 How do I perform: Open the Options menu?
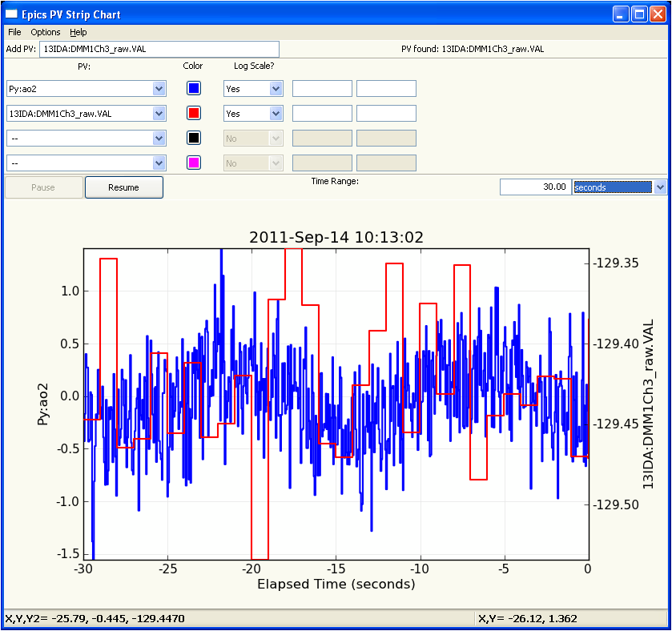click(45, 32)
